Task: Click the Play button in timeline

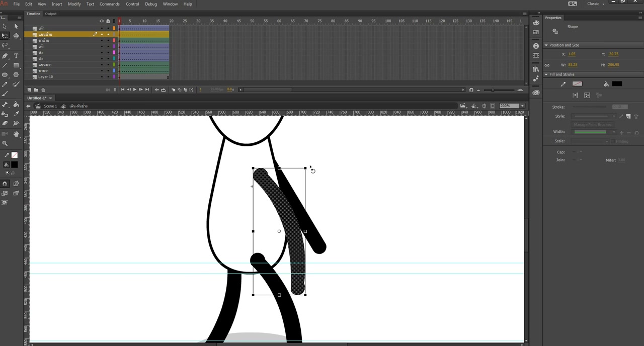Action: point(134,90)
